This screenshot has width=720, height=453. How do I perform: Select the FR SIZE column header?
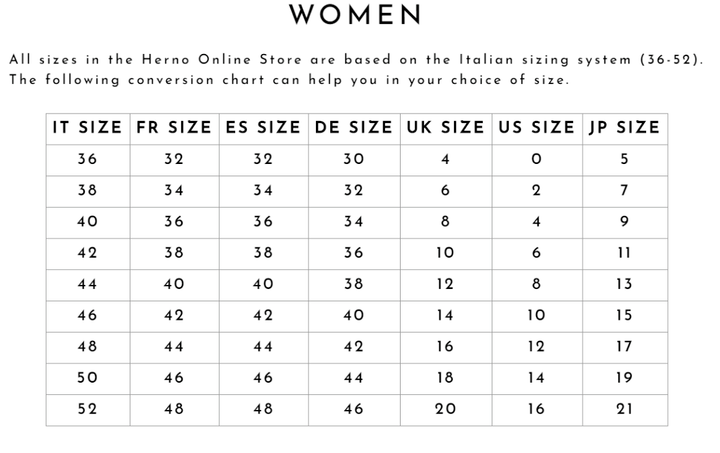[x=174, y=127]
